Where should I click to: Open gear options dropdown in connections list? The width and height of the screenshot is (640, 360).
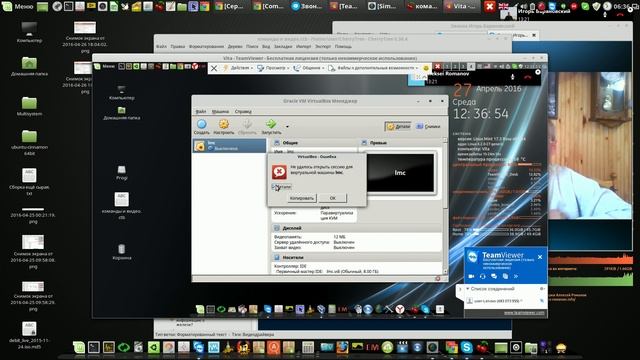542,289
